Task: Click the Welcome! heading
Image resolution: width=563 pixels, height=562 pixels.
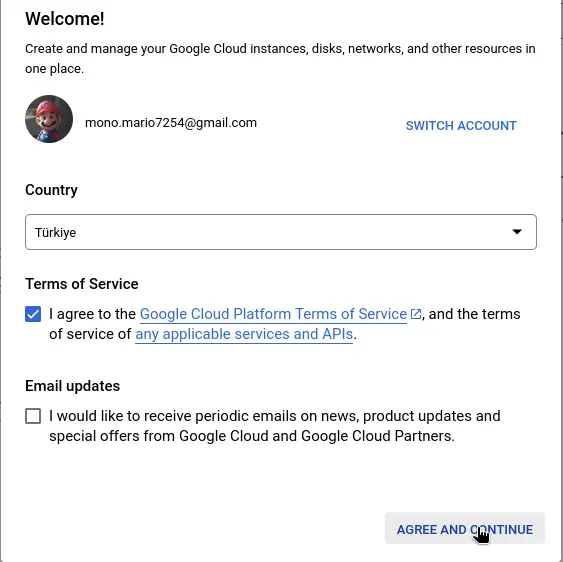Action: coord(65,19)
